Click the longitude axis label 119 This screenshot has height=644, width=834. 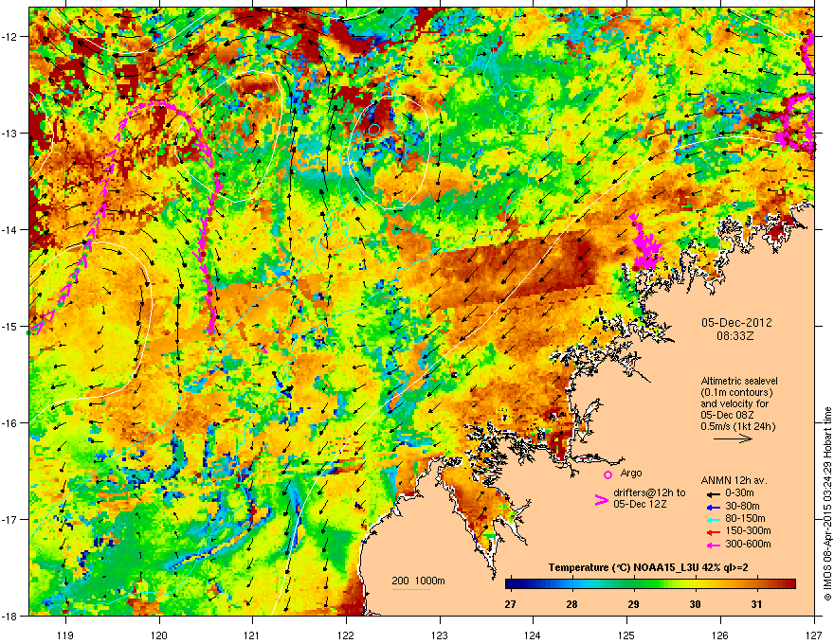pos(65,635)
